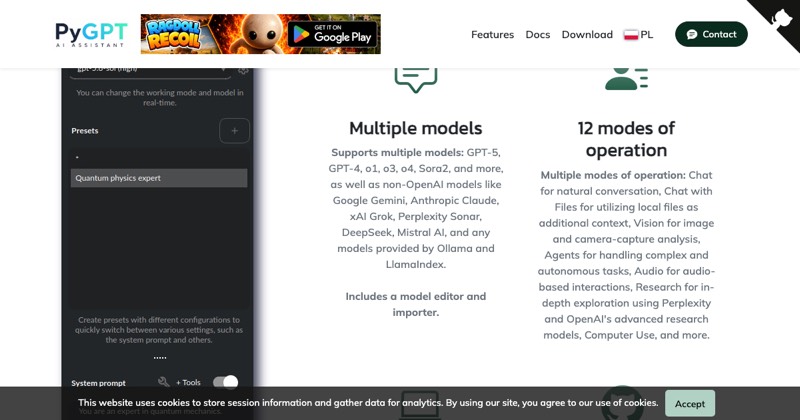Image resolution: width=800 pixels, height=420 pixels.
Task: Click the 'Supports multiple models:' bold text
Action: [x=397, y=153]
